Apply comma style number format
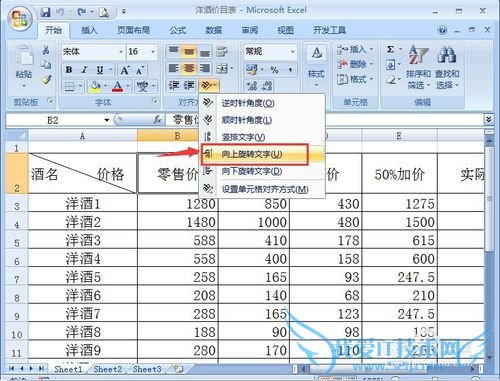500x381 pixels. [x=290, y=70]
